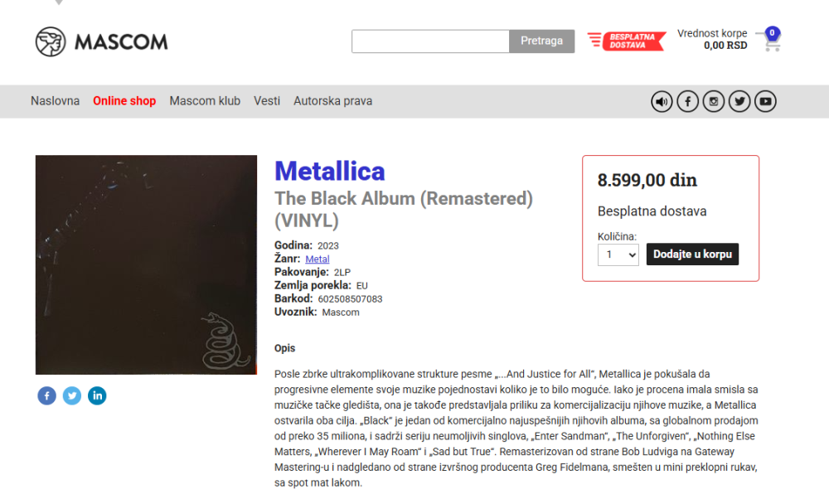Open Mascom's Facebook page from navigation bar
This screenshot has height=504, width=829.
click(687, 102)
